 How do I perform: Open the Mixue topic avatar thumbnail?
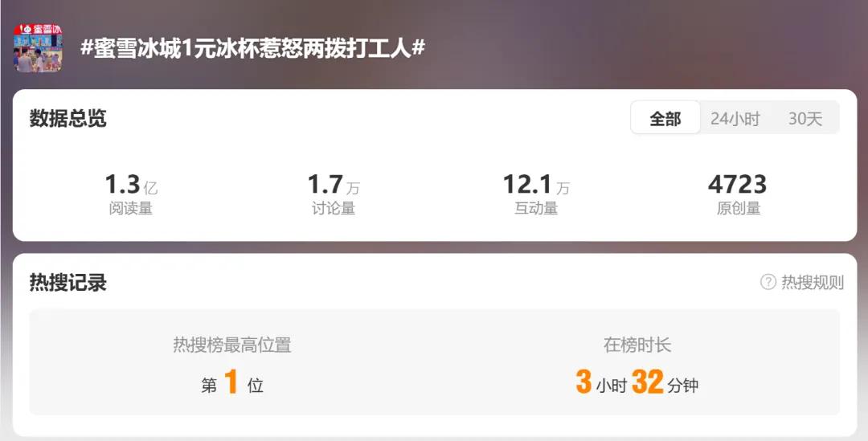click(38, 48)
